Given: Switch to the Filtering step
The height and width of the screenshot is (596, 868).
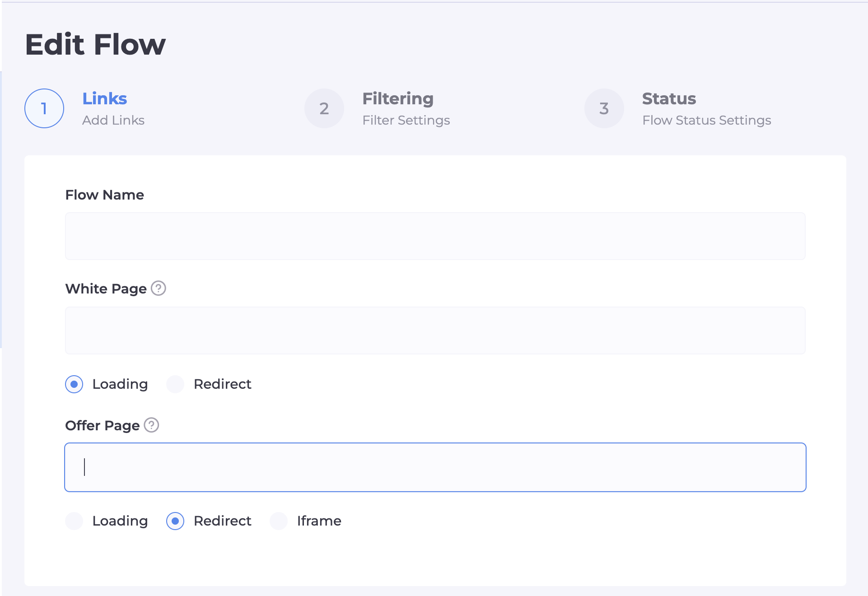Looking at the screenshot, I should (398, 98).
